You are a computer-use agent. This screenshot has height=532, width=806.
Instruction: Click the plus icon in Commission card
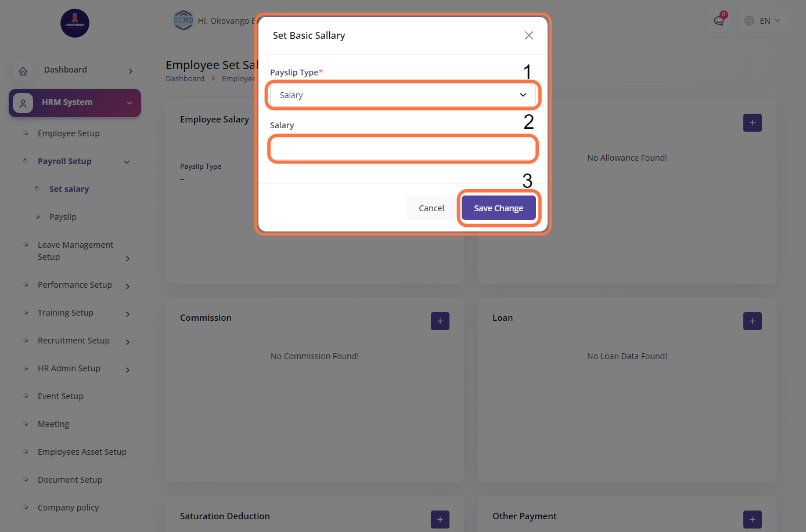(x=440, y=321)
